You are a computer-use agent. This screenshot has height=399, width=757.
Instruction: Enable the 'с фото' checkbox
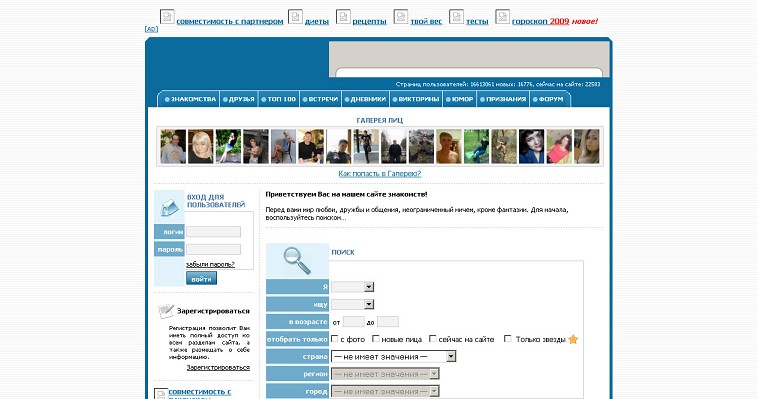click(x=335, y=339)
